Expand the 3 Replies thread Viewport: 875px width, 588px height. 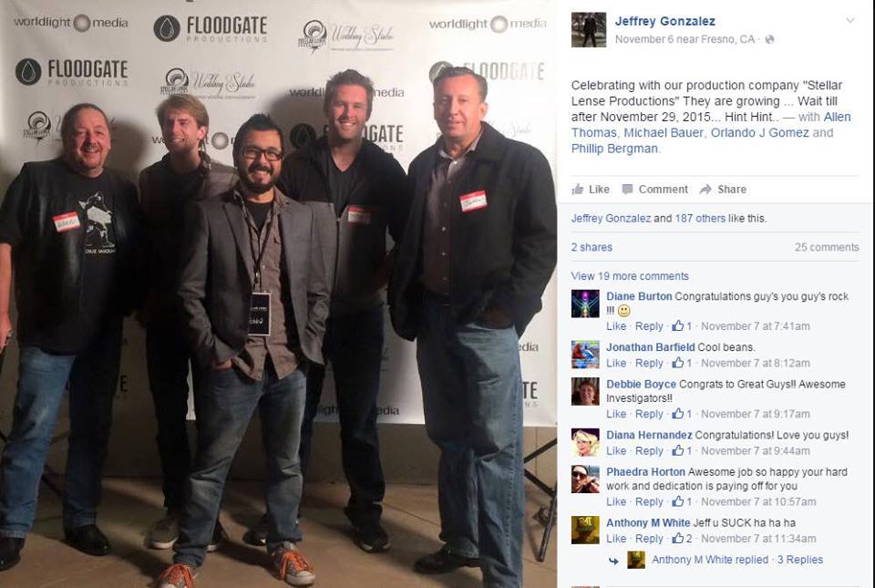800,560
